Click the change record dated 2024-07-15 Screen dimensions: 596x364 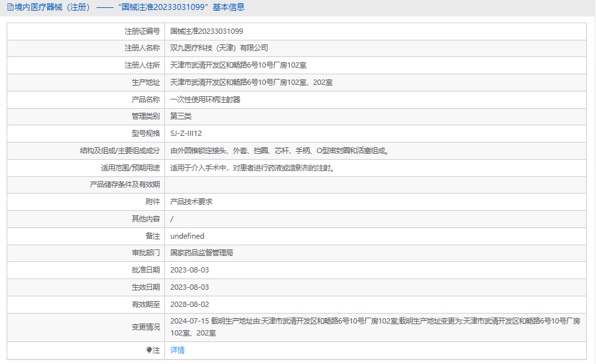click(x=375, y=327)
